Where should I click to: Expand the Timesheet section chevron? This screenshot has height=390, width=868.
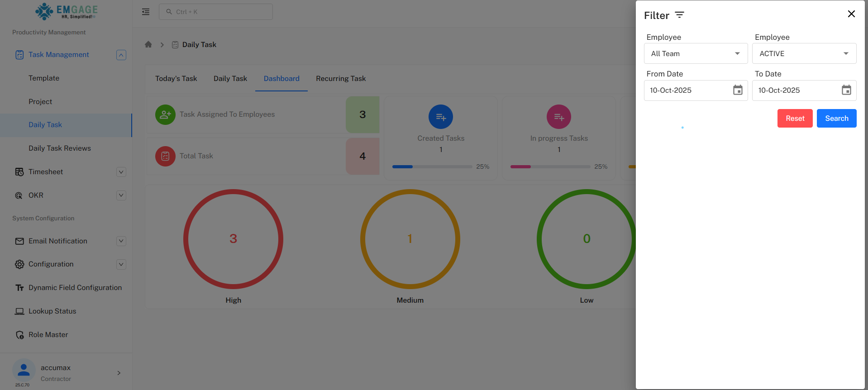(121, 172)
